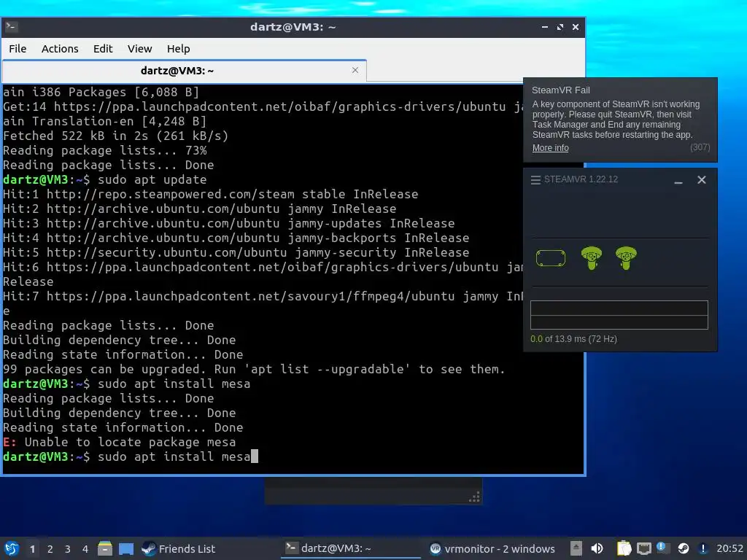The image size is (747, 560).
Task: Switch to workspace 4
Action: click(85, 549)
